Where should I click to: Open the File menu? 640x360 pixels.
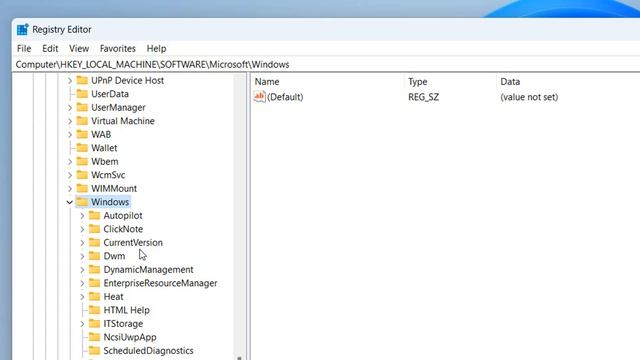(24, 49)
